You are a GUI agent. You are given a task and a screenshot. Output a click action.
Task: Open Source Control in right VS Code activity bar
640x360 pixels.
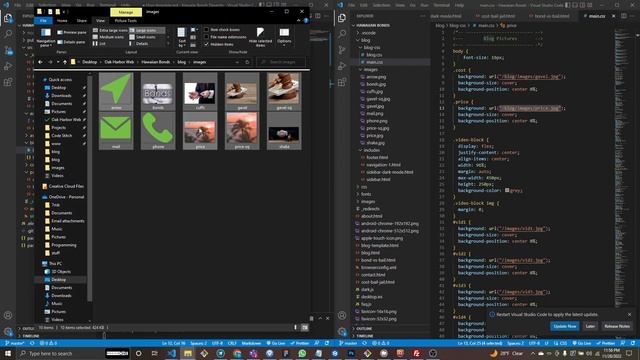point(342,50)
